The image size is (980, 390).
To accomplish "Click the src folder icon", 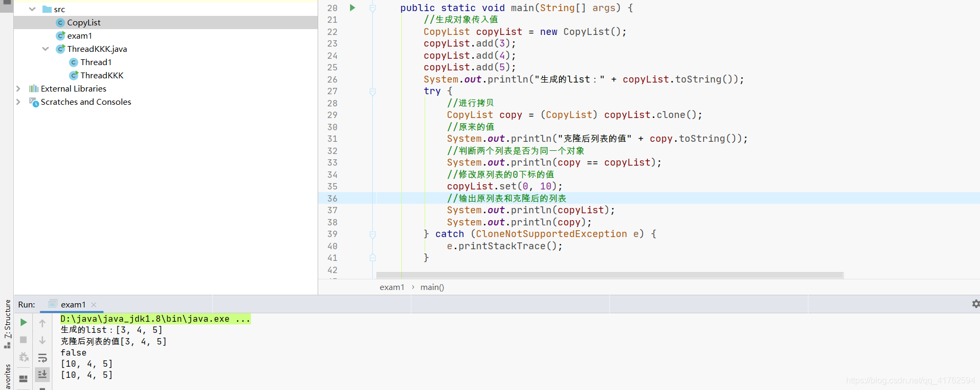I will click(x=47, y=9).
